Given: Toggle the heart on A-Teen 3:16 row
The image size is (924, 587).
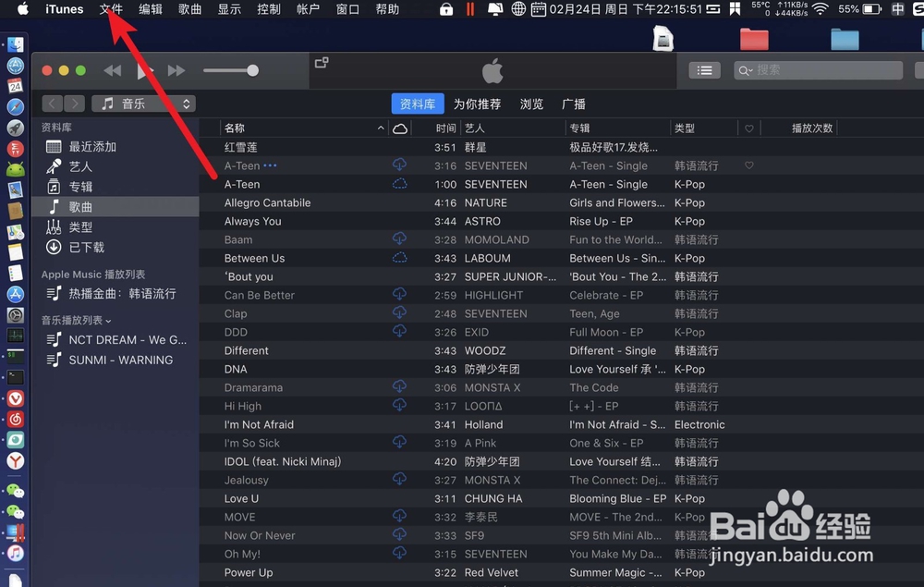Looking at the screenshot, I should pyautogui.click(x=749, y=165).
